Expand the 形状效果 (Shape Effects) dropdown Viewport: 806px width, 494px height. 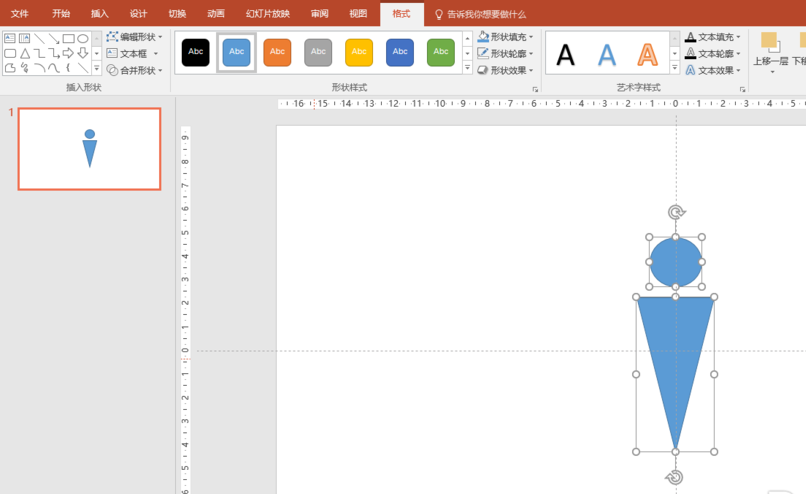tap(506, 71)
